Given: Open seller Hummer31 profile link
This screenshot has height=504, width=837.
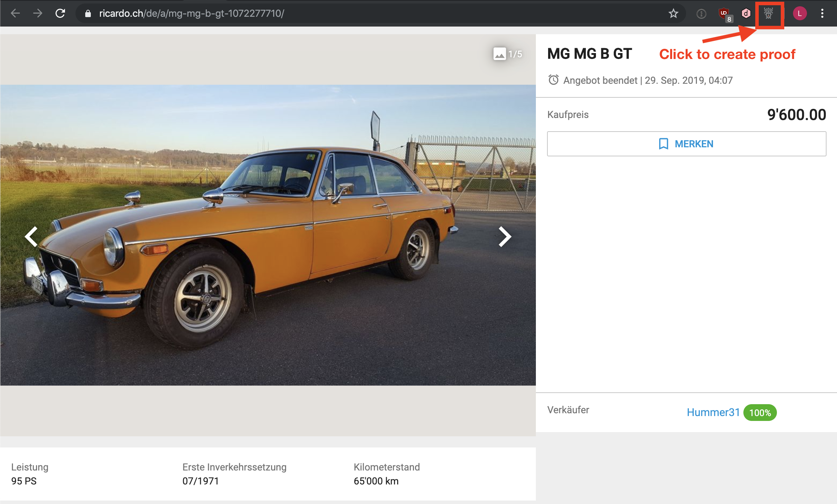Looking at the screenshot, I should tap(713, 412).
